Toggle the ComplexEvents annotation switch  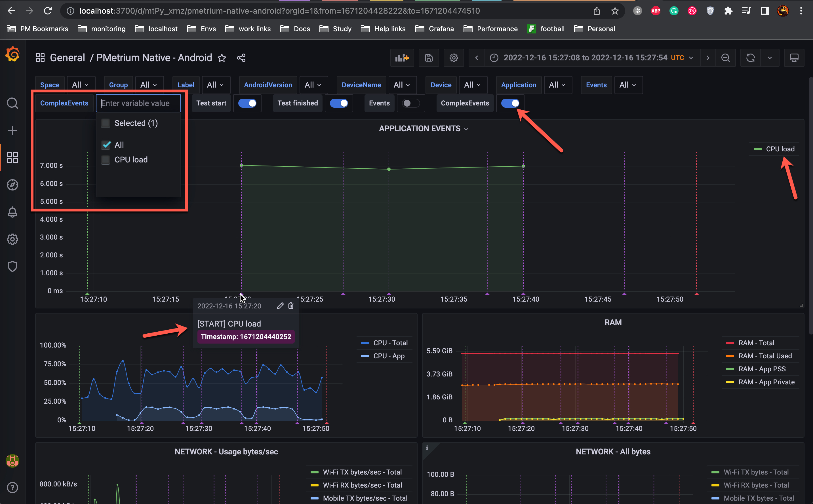(x=510, y=103)
